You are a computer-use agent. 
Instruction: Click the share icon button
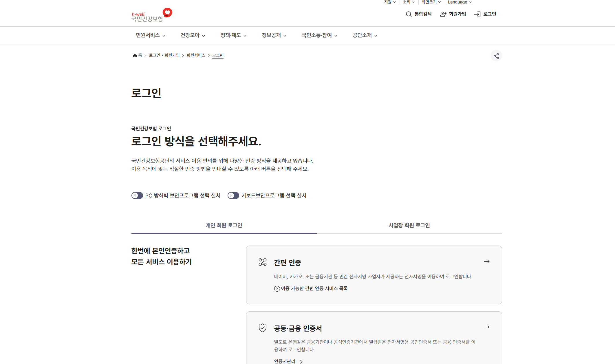(x=496, y=56)
